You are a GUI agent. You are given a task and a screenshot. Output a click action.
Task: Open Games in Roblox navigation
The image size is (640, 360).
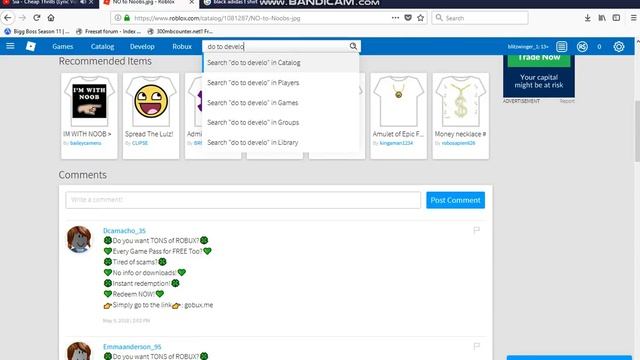click(63, 47)
